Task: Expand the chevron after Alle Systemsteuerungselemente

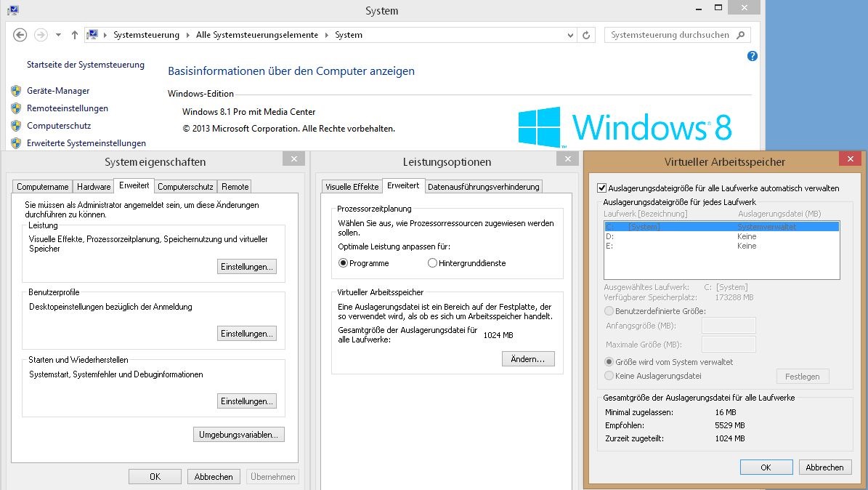Action: (327, 35)
